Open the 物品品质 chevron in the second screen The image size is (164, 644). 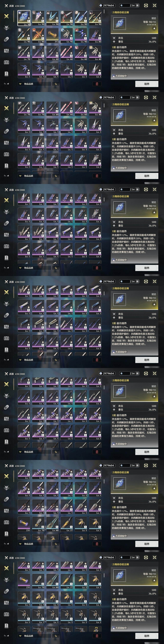(20, 176)
